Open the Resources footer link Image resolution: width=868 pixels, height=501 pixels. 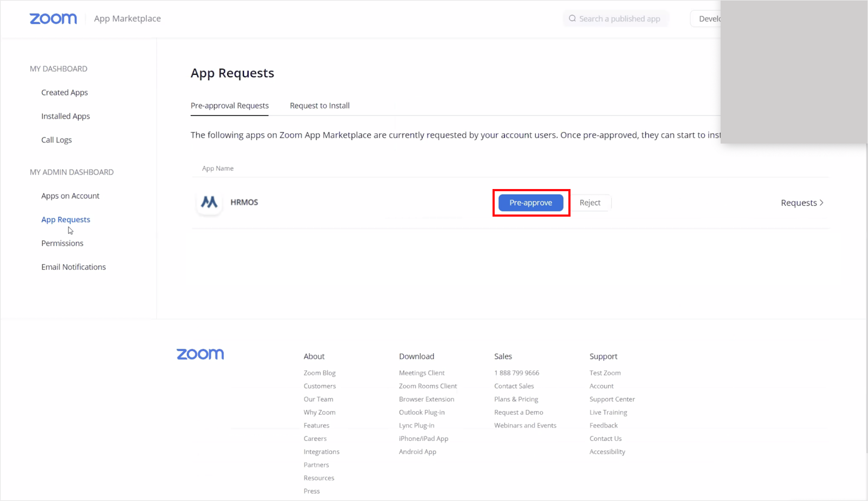319,478
